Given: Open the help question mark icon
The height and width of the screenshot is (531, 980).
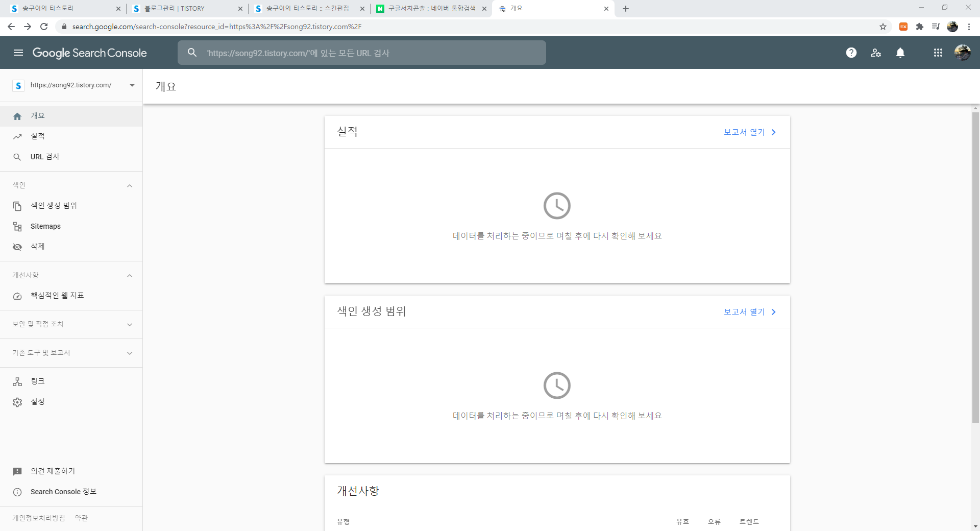Looking at the screenshot, I should pyautogui.click(x=851, y=53).
